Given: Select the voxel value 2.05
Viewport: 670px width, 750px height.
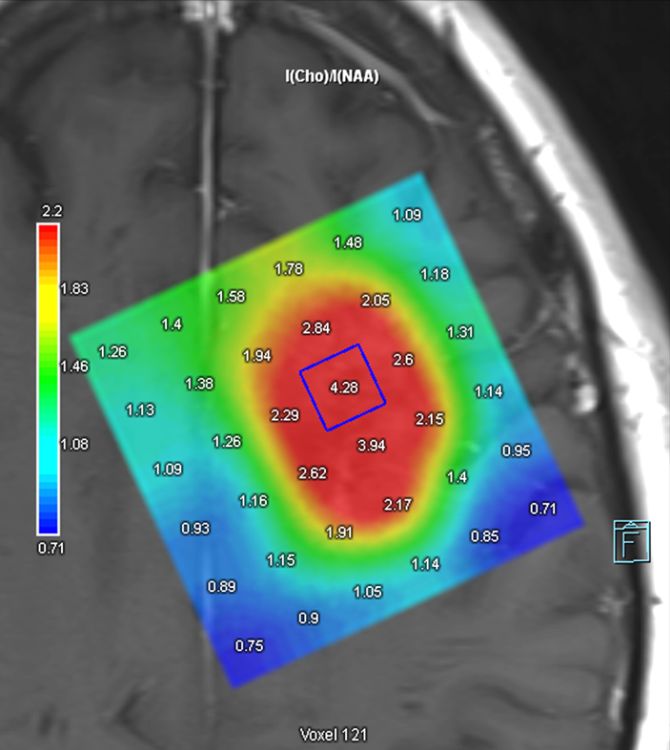Looking at the screenshot, I should 376,301.
